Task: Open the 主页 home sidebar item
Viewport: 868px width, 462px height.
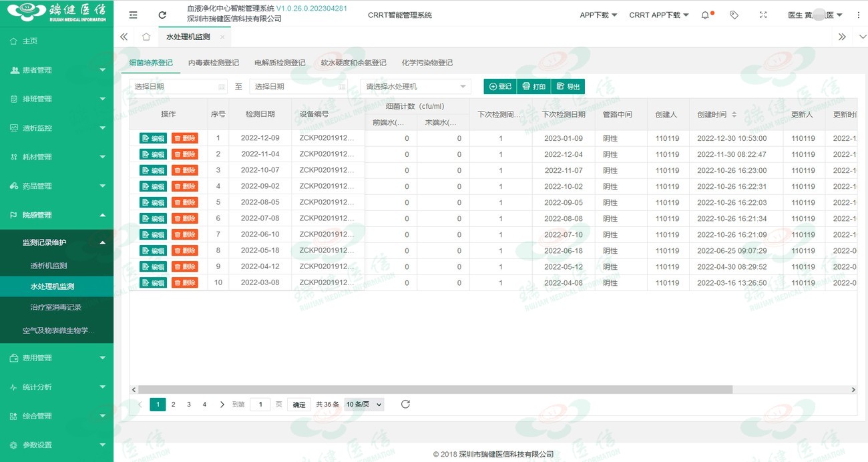Action: pos(57,41)
